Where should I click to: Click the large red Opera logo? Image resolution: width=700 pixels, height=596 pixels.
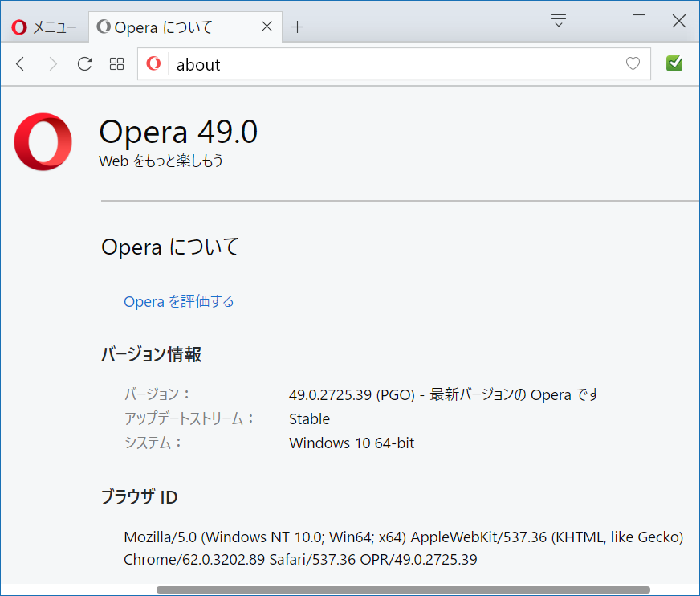[x=43, y=141]
